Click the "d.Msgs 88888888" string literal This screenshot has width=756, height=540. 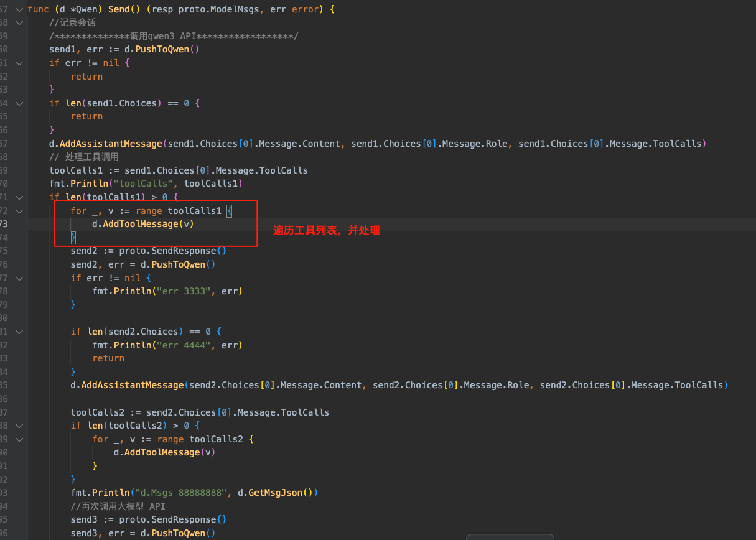[184, 492]
